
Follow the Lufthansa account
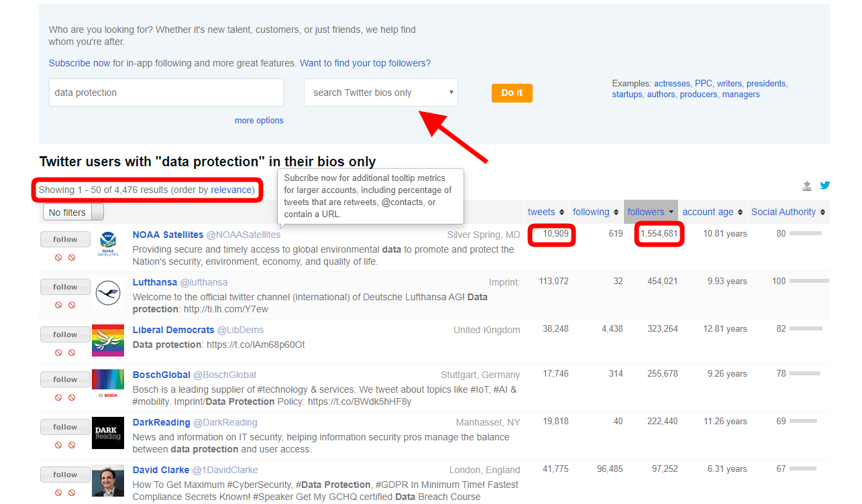pos(65,287)
